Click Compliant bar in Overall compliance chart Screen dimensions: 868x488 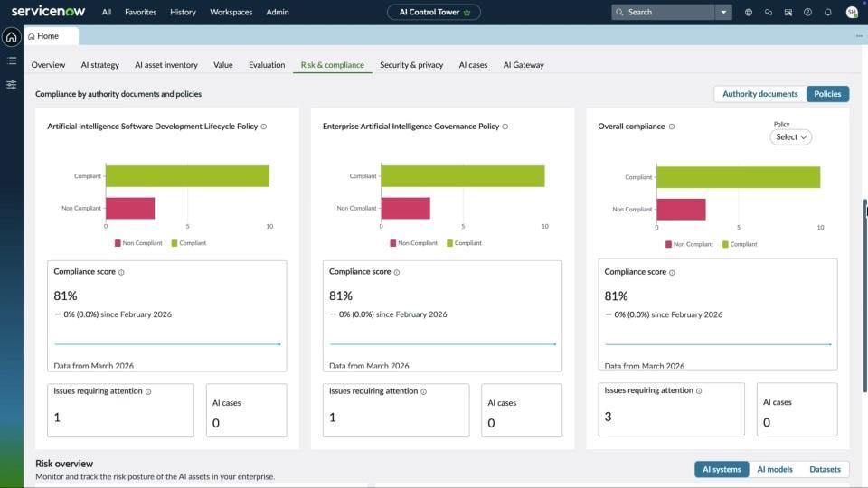pyautogui.click(x=739, y=178)
